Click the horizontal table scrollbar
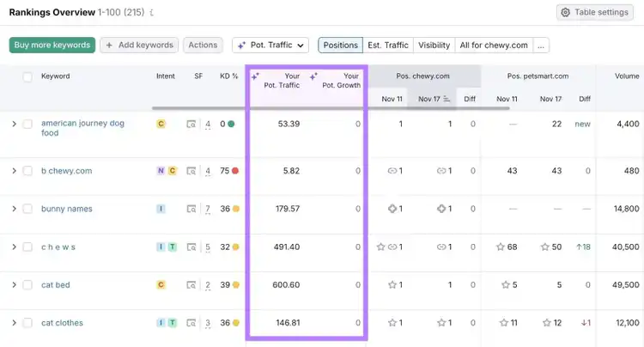Screen dimensions: 644x347 tap(331, 108)
